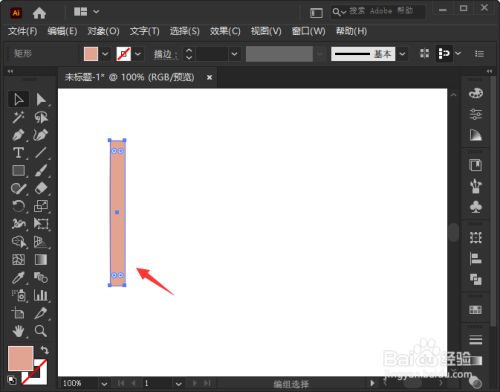Expand the fill color dropdown arrow

click(105, 54)
